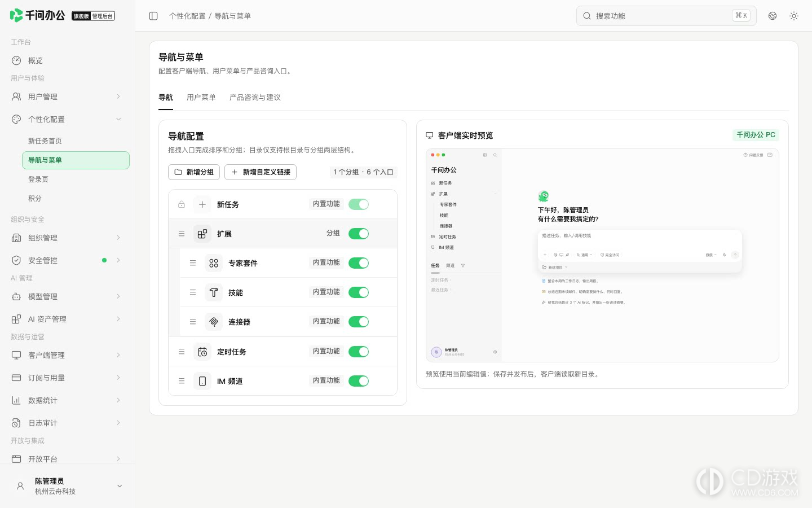This screenshot has width=812, height=508.
Task: Click the lock icon on 新任务 row
Action: click(x=182, y=204)
